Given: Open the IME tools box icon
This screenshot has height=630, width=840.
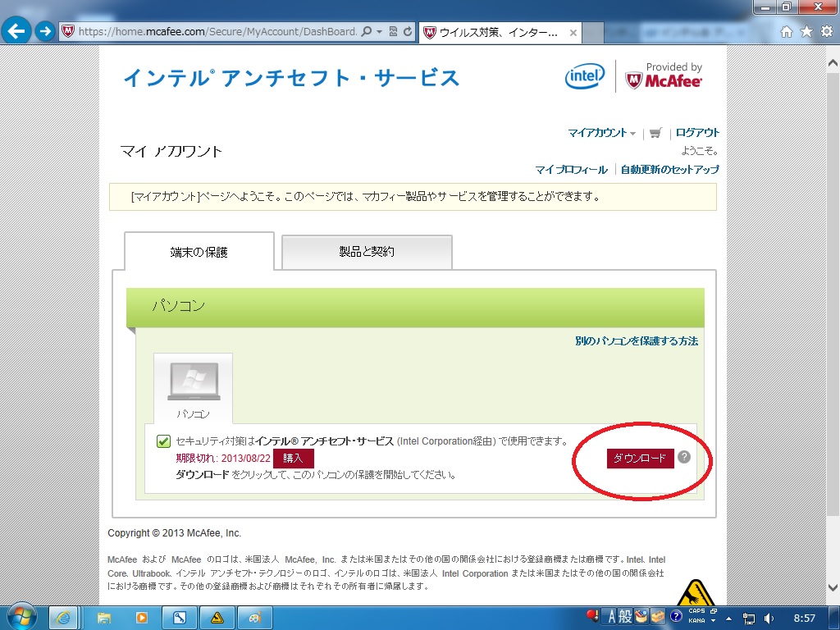Looking at the screenshot, I should (658, 617).
